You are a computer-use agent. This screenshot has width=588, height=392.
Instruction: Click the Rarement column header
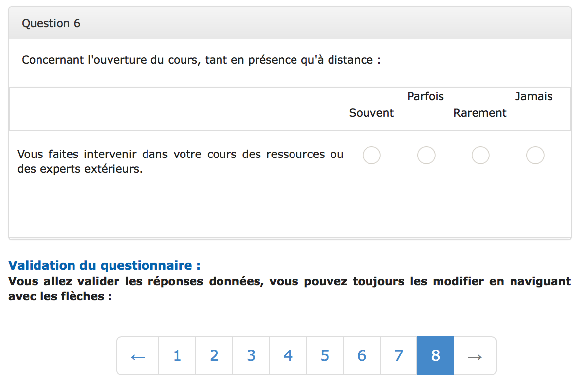[479, 113]
